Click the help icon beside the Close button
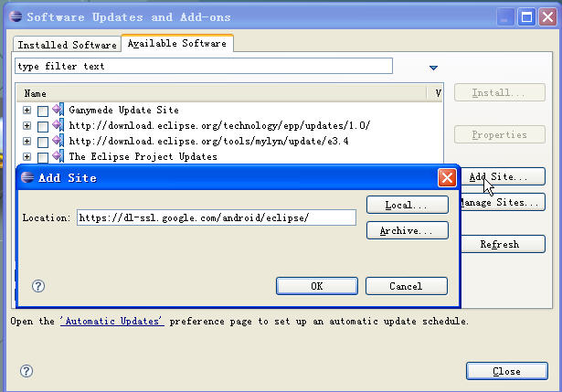The height and width of the screenshot is (392, 562). (27, 371)
